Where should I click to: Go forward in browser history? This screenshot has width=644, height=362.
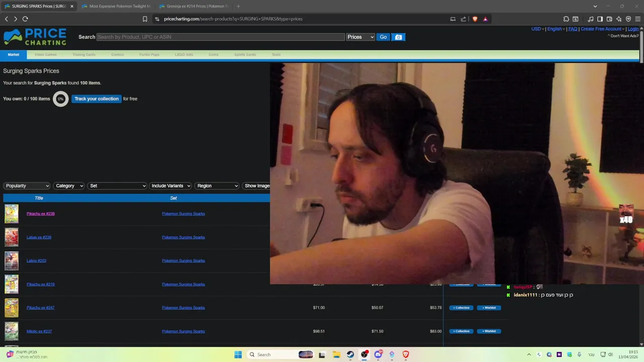(x=16, y=19)
